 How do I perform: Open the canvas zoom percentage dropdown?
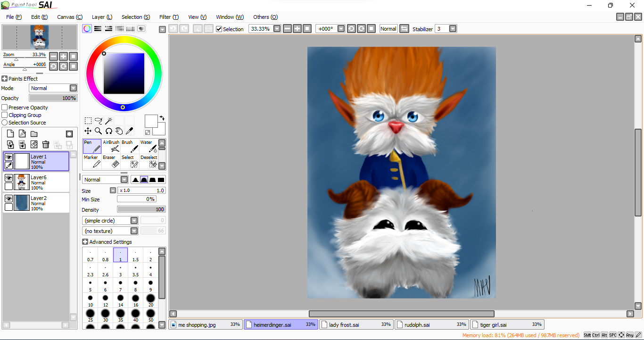[x=277, y=29]
